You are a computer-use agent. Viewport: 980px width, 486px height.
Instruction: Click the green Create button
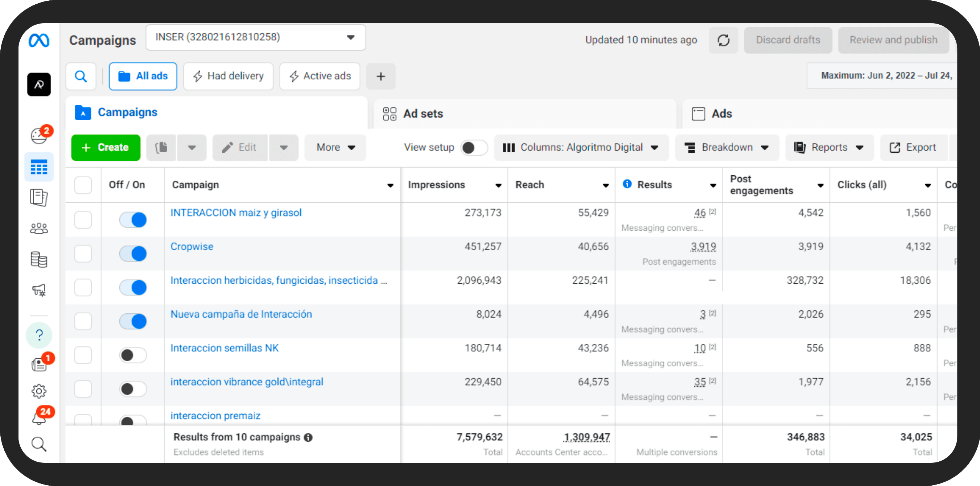click(x=106, y=148)
